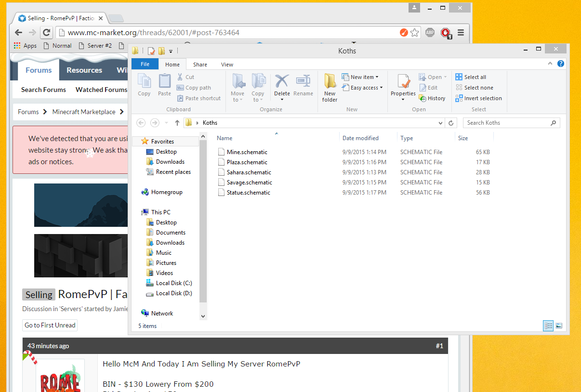Open History in the ribbon
The width and height of the screenshot is (581, 392).
[432, 98]
